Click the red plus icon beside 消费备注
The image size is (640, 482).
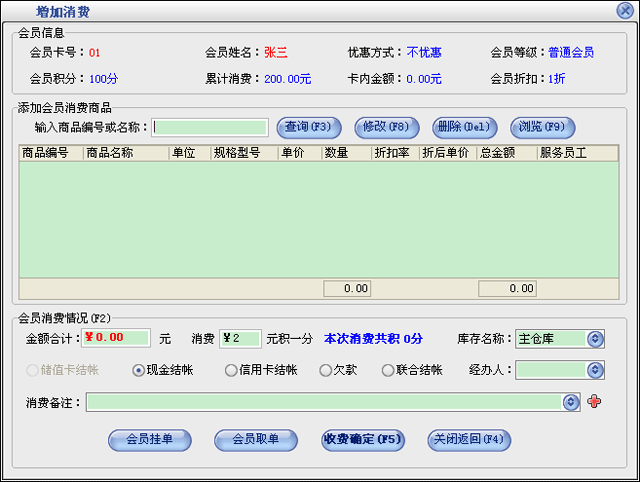[596, 402]
